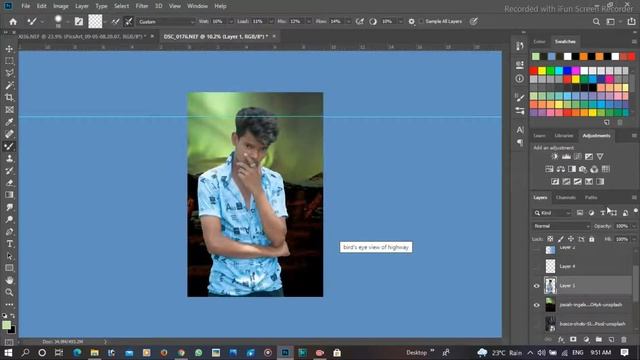Pick the red swatch in Swatches grid
Viewport: 640px width, 360px height.
pyautogui.click(x=533, y=71)
